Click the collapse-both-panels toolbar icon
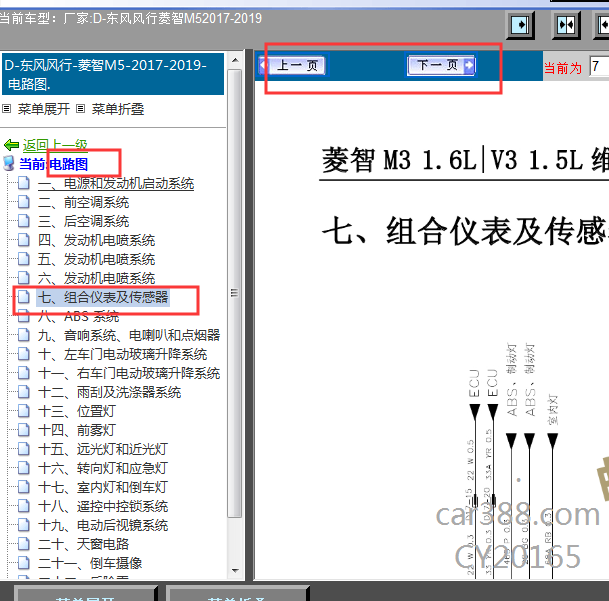 (566, 25)
